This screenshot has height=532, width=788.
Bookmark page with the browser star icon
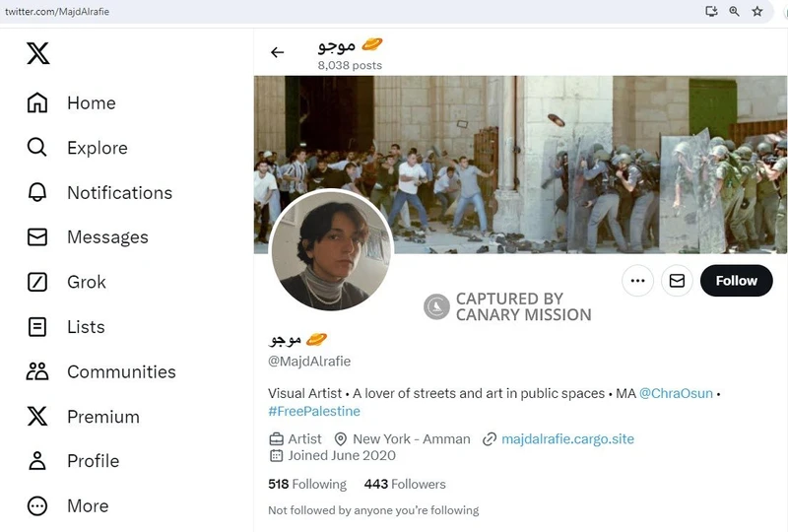[756, 11]
